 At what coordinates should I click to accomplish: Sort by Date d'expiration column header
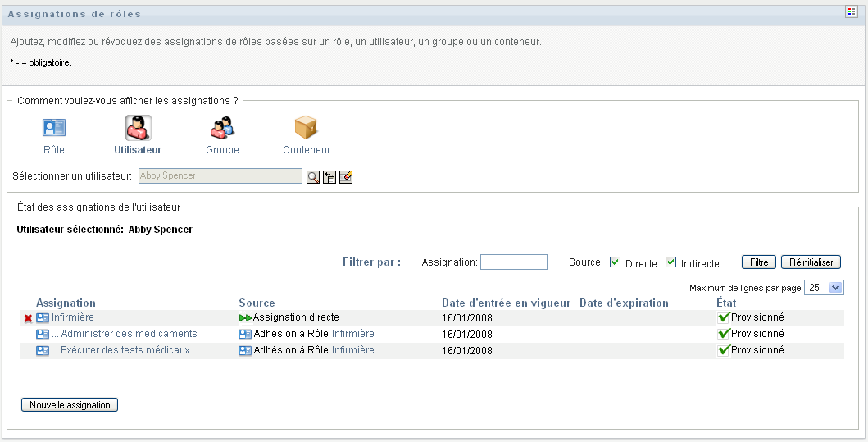(x=624, y=303)
